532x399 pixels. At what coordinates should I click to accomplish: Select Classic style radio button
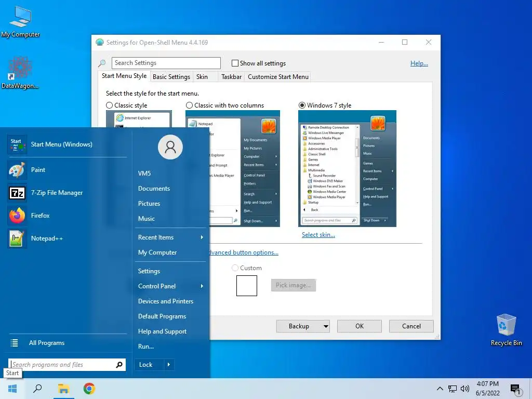coord(109,105)
